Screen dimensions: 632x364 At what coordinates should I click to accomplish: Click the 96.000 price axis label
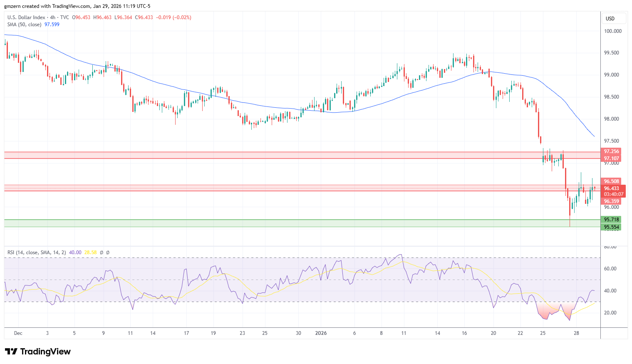[612, 207]
